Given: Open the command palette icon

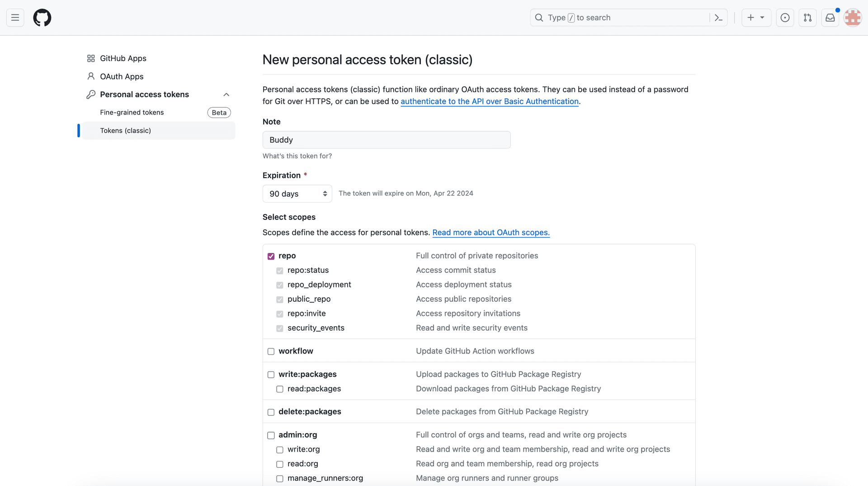Looking at the screenshot, I should pos(718,18).
